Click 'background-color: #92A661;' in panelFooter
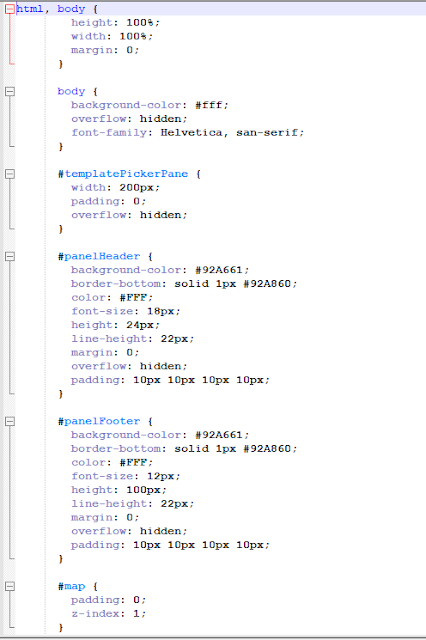 tap(160, 435)
